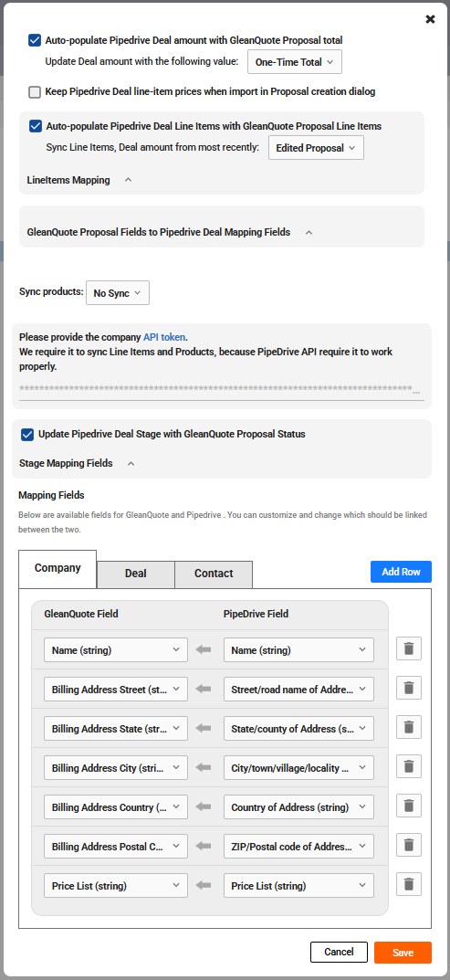450x980 pixels.
Task: Open the One-Time Total dropdown
Action: coord(295,62)
